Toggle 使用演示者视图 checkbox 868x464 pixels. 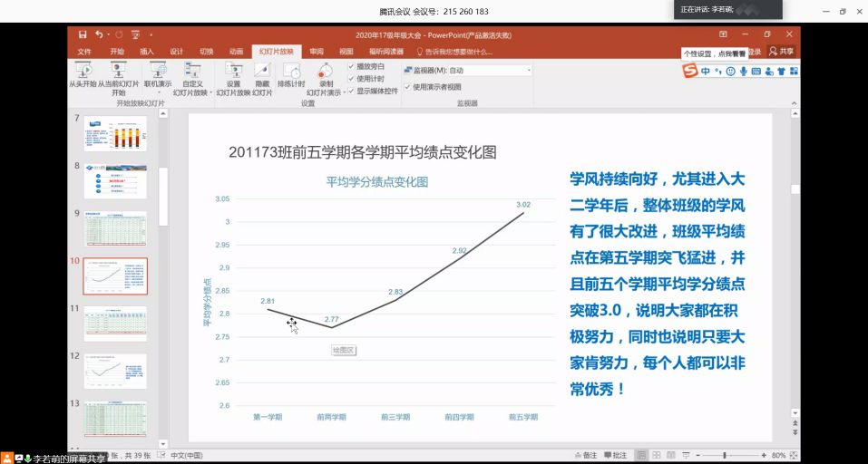click(407, 87)
